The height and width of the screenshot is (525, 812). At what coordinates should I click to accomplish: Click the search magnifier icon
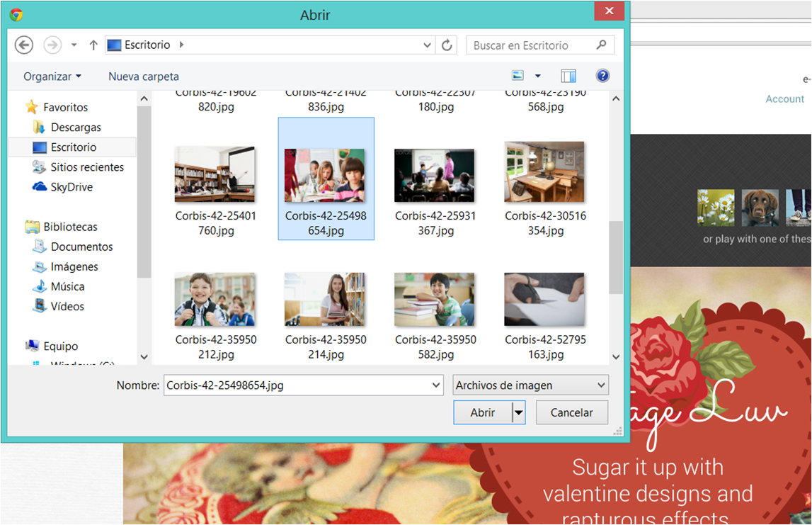601,45
